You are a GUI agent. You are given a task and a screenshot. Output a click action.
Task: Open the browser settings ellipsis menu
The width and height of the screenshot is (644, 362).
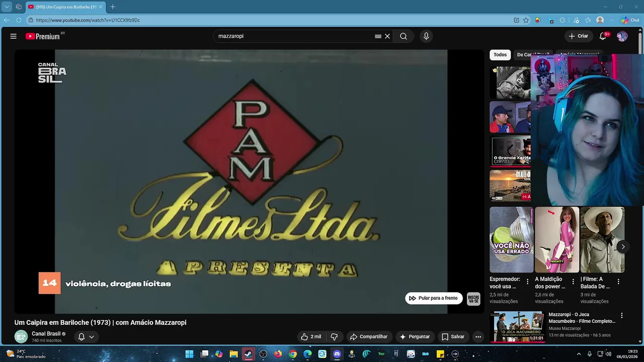coord(612,20)
